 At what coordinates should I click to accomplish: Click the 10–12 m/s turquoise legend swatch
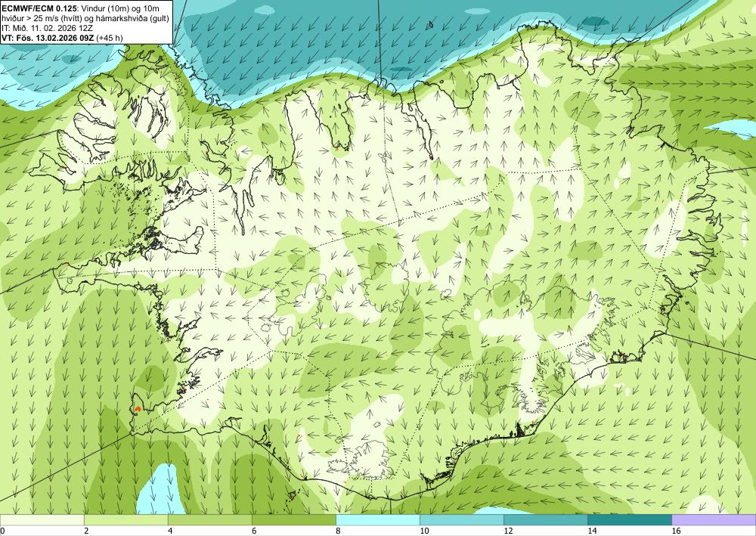462,519
